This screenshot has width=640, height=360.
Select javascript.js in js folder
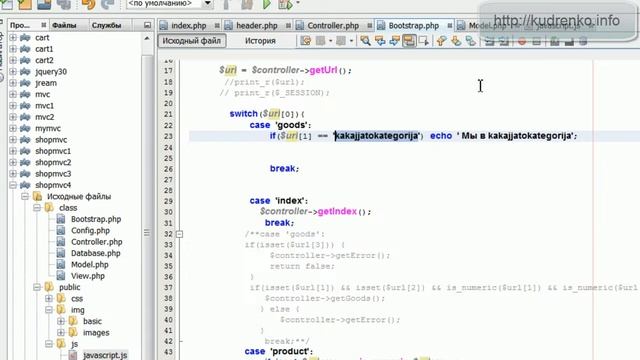tap(105, 355)
